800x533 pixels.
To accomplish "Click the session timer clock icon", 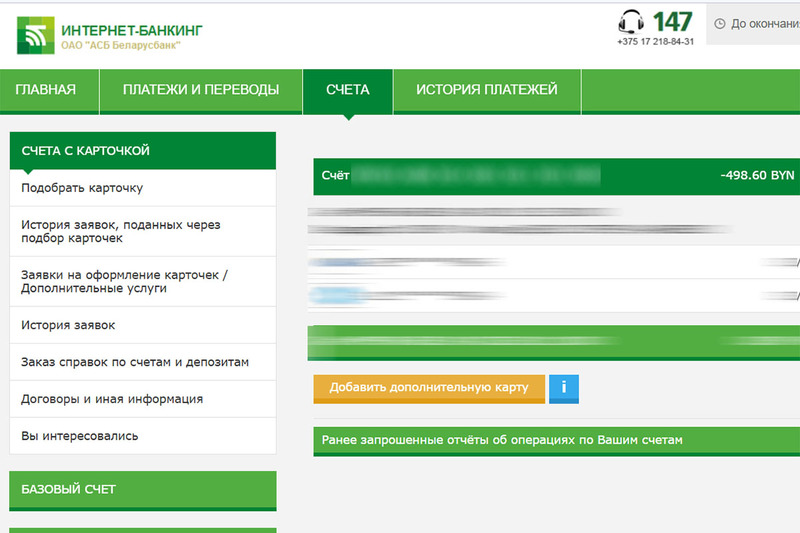I will point(719,23).
